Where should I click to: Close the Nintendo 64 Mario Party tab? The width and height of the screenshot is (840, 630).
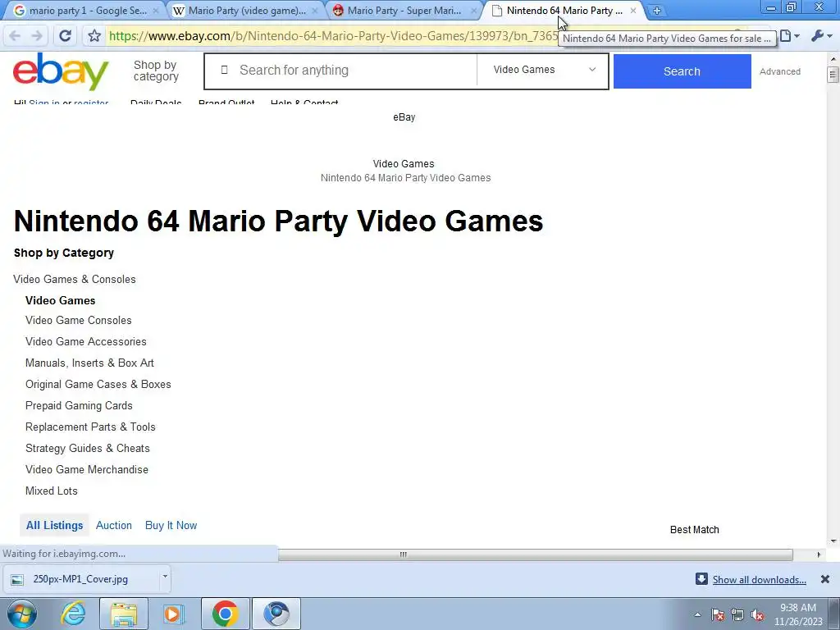click(x=633, y=10)
